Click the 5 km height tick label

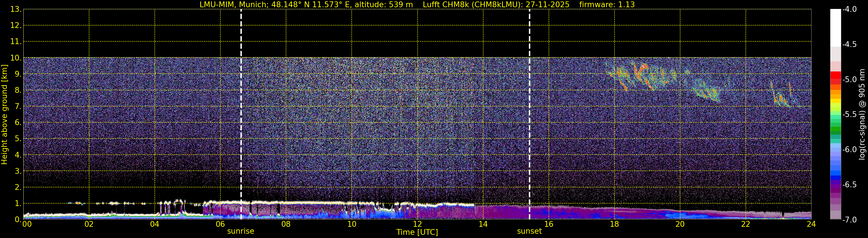click(x=17, y=139)
